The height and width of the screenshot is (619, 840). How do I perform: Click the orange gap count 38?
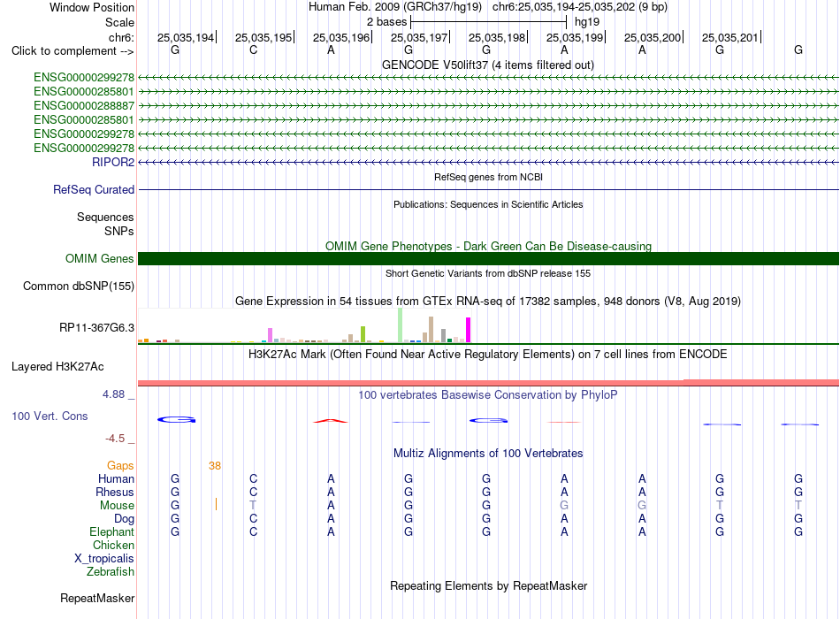tap(215, 466)
